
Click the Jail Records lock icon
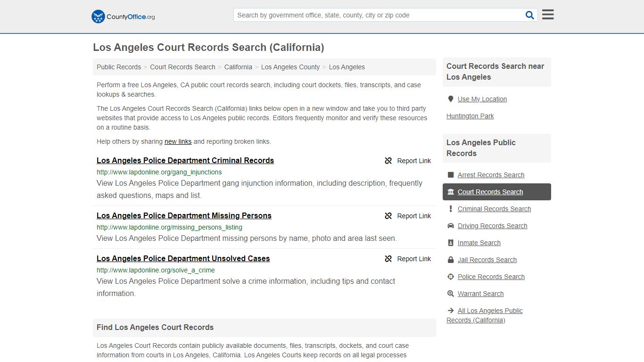click(x=450, y=260)
